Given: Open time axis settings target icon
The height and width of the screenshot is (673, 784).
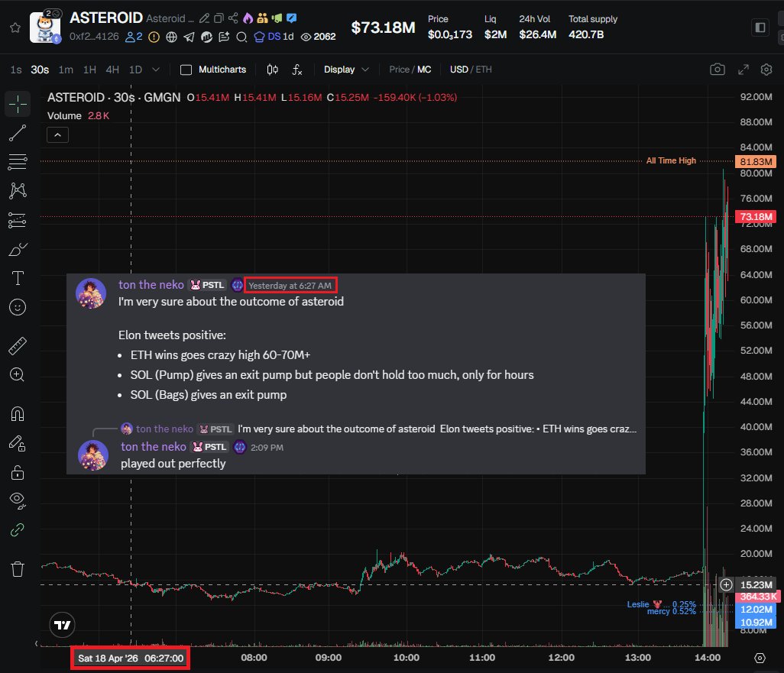Looking at the screenshot, I should [x=760, y=658].
